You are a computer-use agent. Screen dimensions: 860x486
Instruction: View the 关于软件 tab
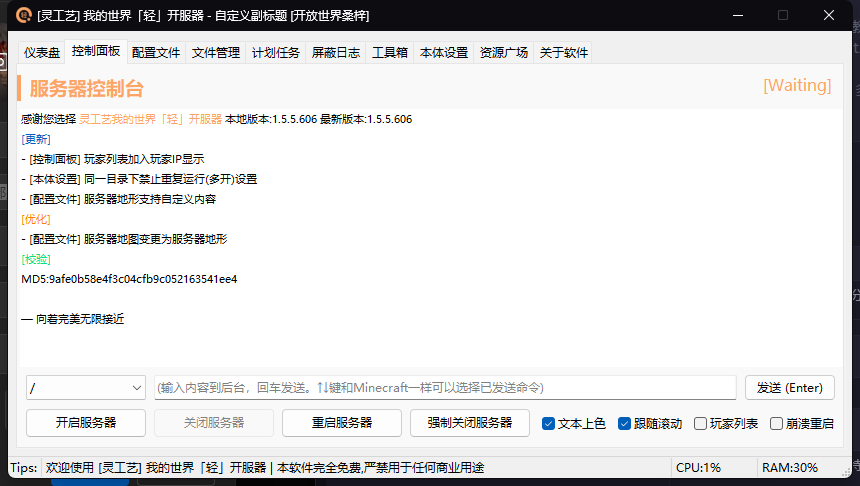564,53
